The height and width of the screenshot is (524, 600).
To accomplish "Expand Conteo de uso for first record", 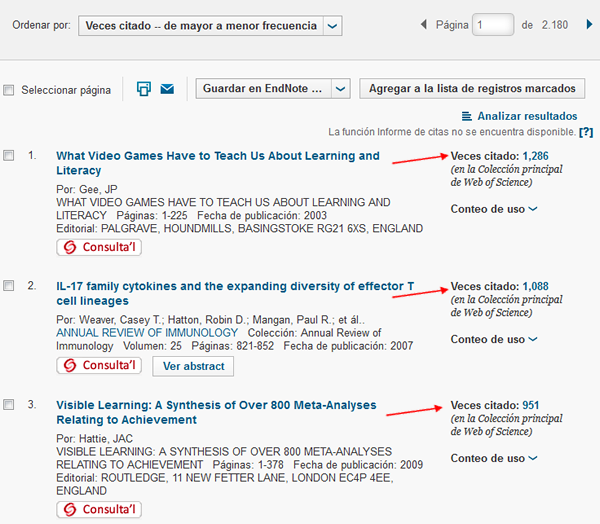I will pos(494,209).
